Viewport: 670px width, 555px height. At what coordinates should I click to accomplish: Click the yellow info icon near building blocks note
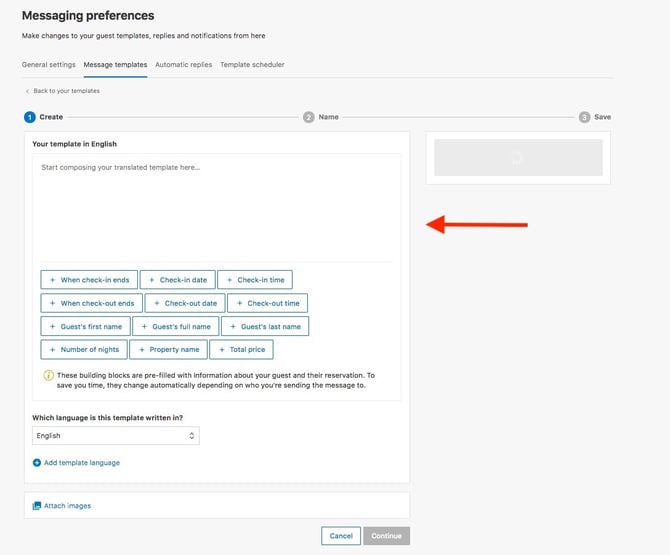(48, 375)
